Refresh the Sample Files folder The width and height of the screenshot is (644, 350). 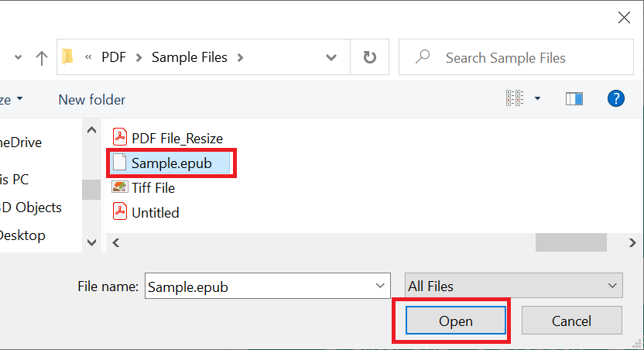point(370,57)
